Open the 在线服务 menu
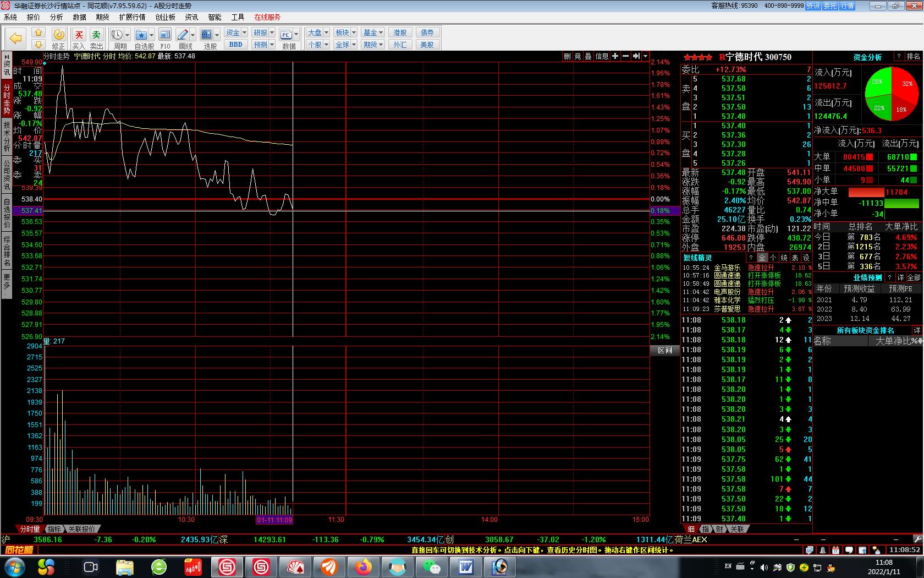 (267, 17)
